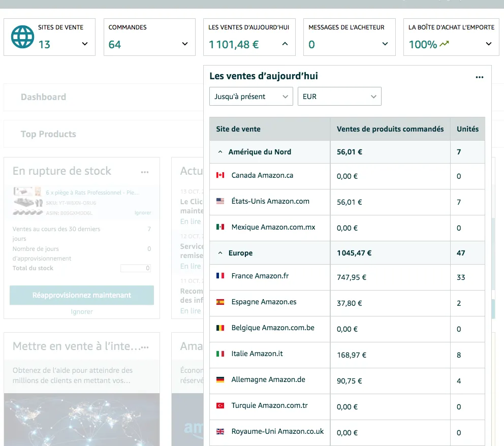Click the green trend arrow beside 100%
This screenshot has height=446, width=504.
pos(444,44)
